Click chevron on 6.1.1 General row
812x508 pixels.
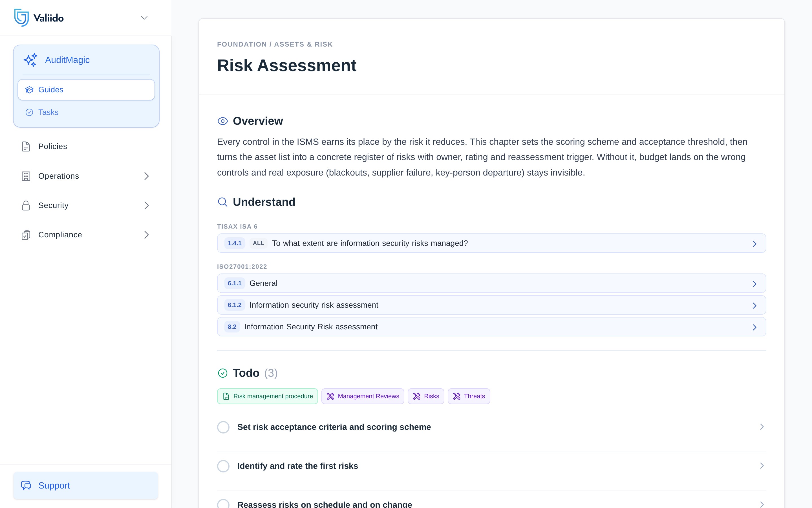pos(754,284)
